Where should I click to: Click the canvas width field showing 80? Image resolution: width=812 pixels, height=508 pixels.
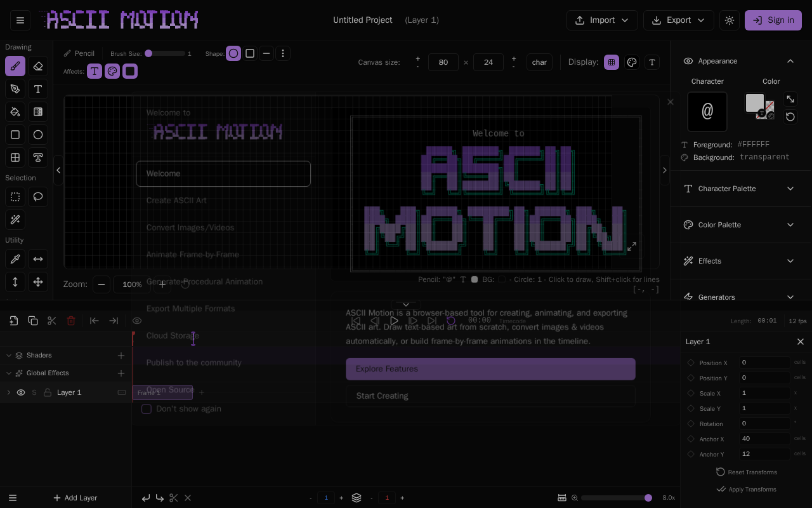[x=443, y=62]
